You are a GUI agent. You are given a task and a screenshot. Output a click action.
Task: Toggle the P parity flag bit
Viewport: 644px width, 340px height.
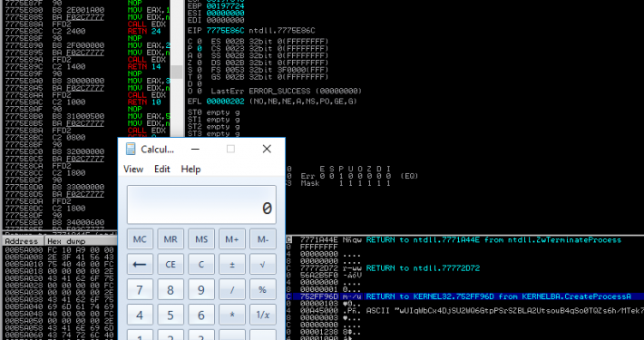click(x=200, y=48)
